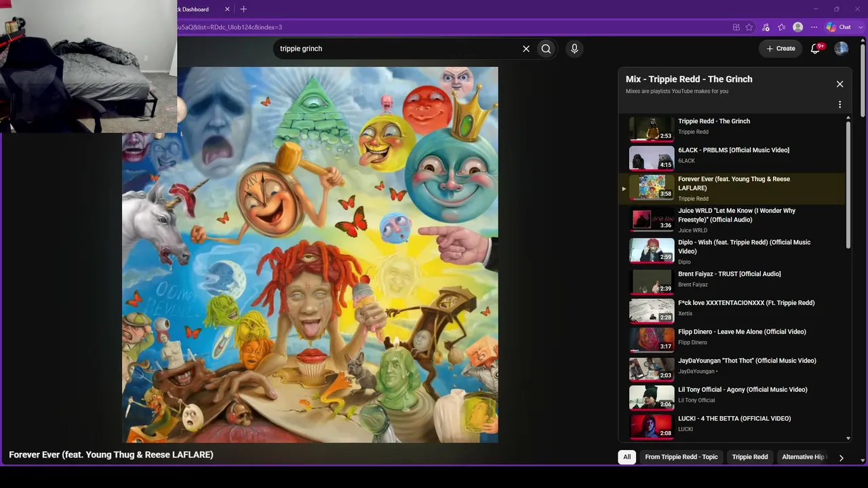This screenshot has height=488, width=868.
Task: Open 'Flipp Dinero - Leave Me Alone' title
Action: pyautogui.click(x=742, y=332)
